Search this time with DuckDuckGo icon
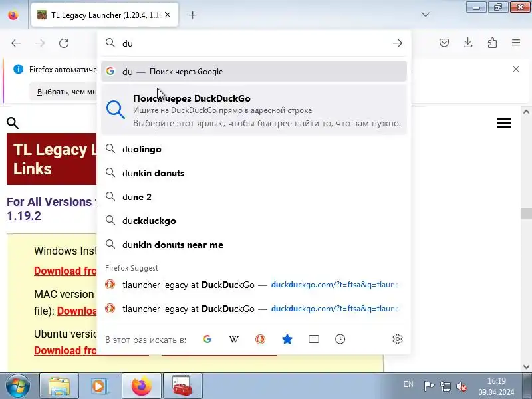Image resolution: width=532 pixels, height=399 pixels. 260,339
